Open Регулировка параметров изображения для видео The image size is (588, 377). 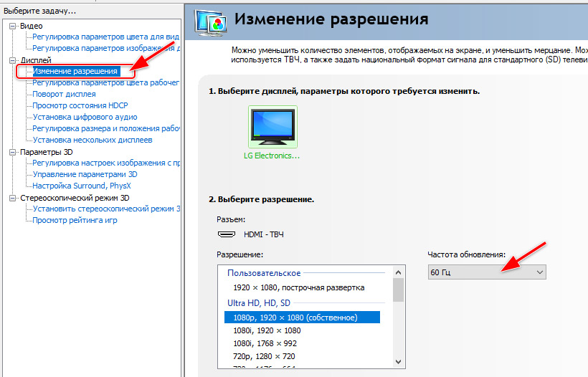(105, 48)
